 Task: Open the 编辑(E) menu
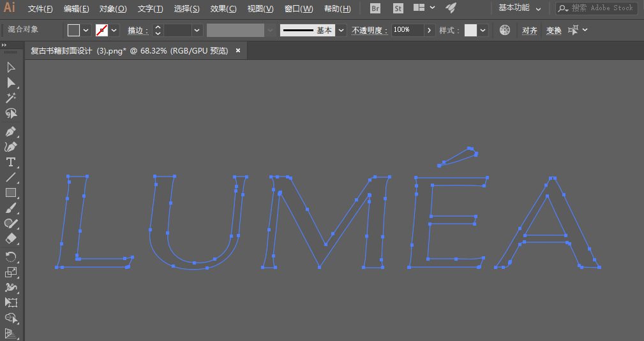coord(77,9)
